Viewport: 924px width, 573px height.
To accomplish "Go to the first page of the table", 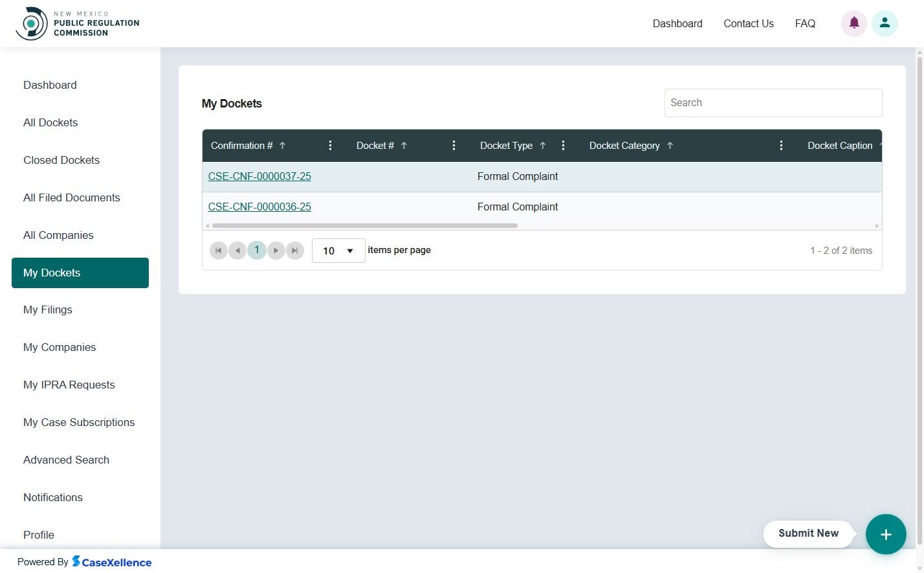I will (219, 251).
